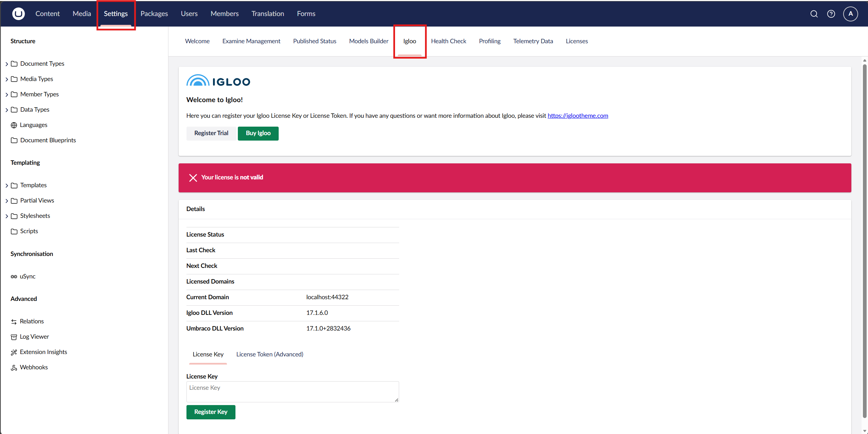Click the 17.1.6.0 version value
The height and width of the screenshot is (434, 868).
click(317, 313)
